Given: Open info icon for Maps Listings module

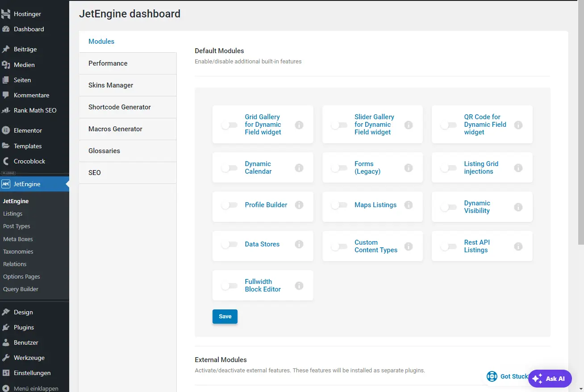Looking at the screenshot, I should (409, 205).
